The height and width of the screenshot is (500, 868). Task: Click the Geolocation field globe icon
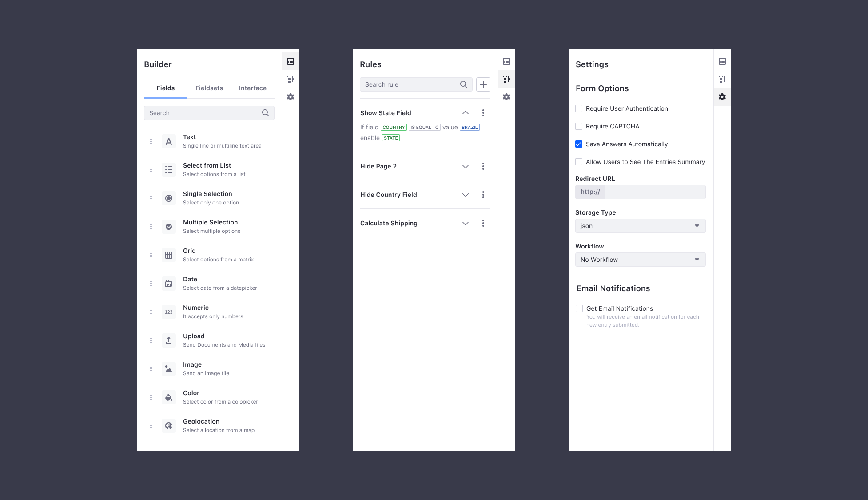[169, 426]
